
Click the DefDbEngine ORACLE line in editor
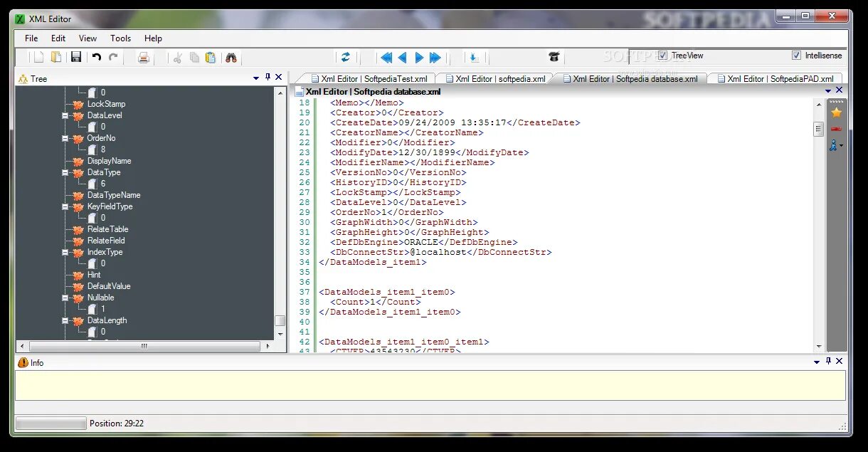[424, 242]
